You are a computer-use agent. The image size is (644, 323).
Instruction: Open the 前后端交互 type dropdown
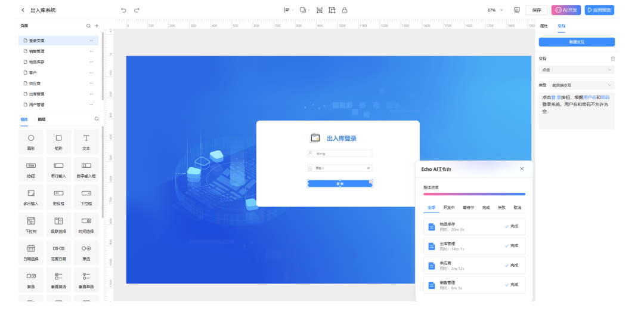tap(581, 85)
